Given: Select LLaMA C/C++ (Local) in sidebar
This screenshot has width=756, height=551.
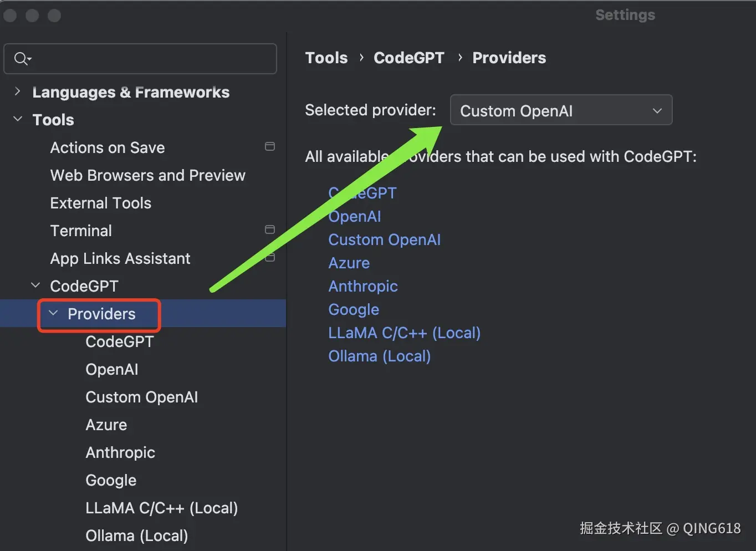Looking at the screenshot, I should point(161,508).
